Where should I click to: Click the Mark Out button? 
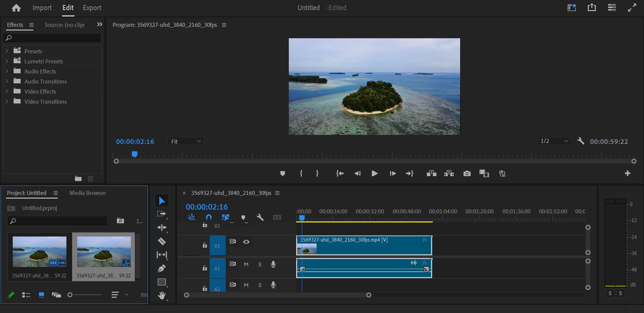pos(317,173)
